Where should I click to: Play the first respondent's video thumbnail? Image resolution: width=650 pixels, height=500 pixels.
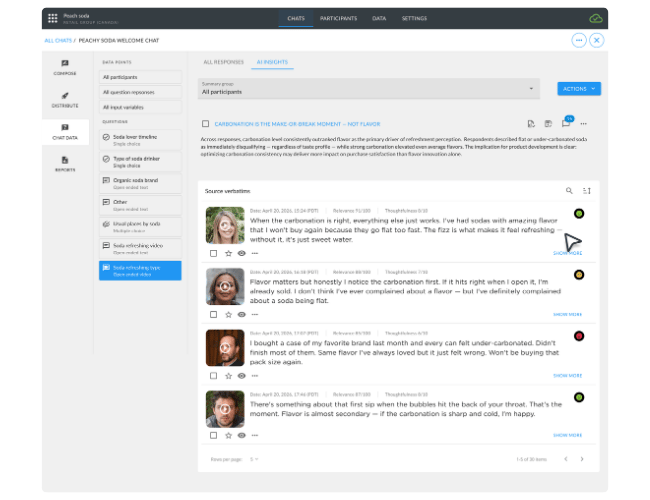click(x=225, y=225)
